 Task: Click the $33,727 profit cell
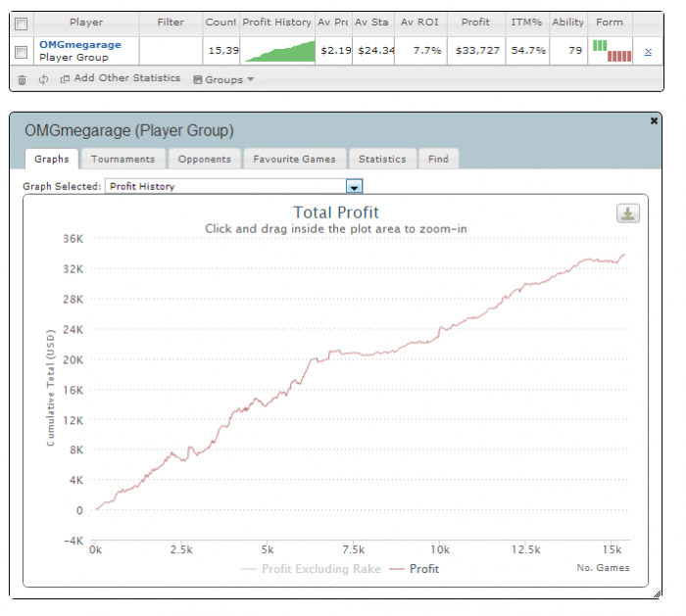point(477,51)
